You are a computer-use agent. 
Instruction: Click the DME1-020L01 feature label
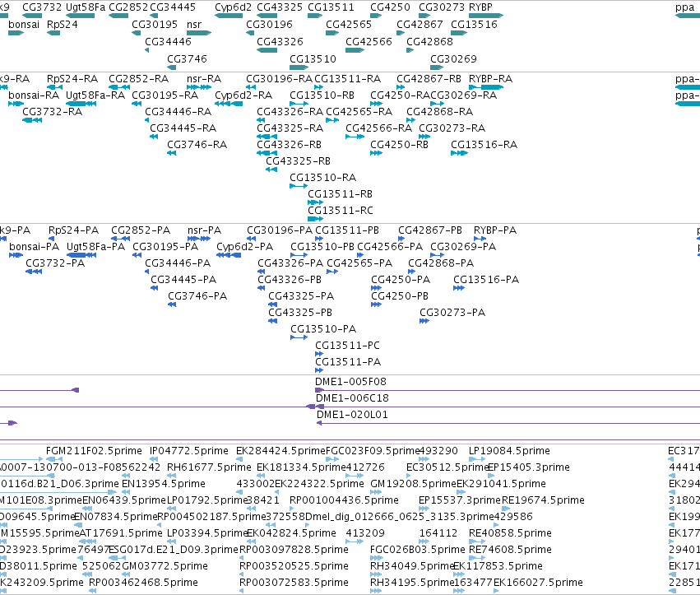click(352, 415)
